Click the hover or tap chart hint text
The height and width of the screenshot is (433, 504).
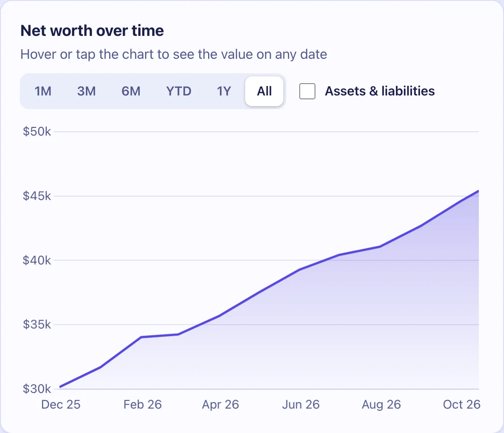coord(174,54)
